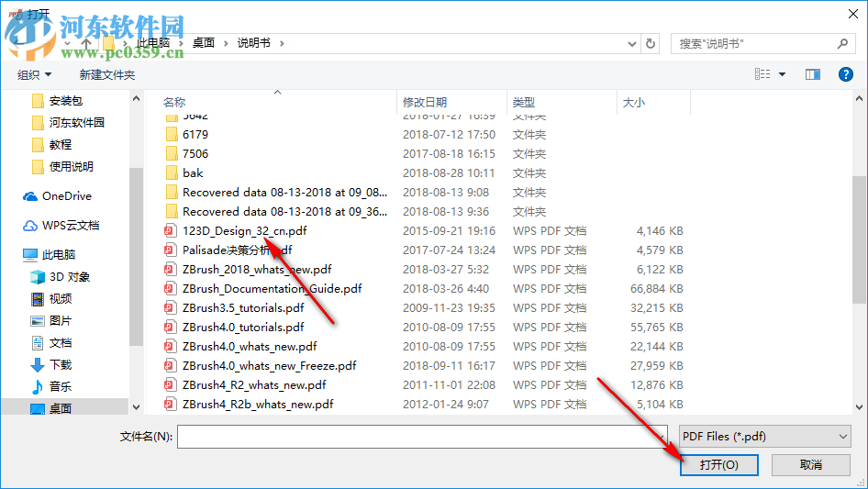This screenshot has height=489, width=868.
Task: Click the file list scroll up arrow
Action: pyautogui.click(x=859, y=98)
